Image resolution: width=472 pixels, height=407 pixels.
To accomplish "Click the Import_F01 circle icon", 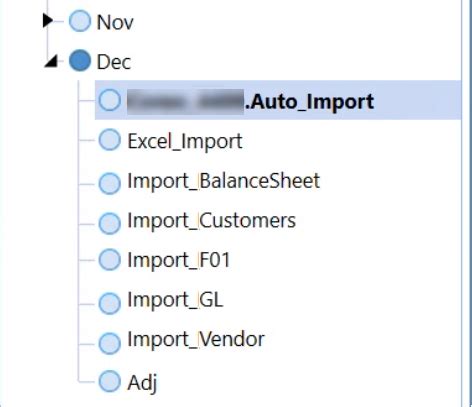I will pyautogui.click(x=110, y=260).
